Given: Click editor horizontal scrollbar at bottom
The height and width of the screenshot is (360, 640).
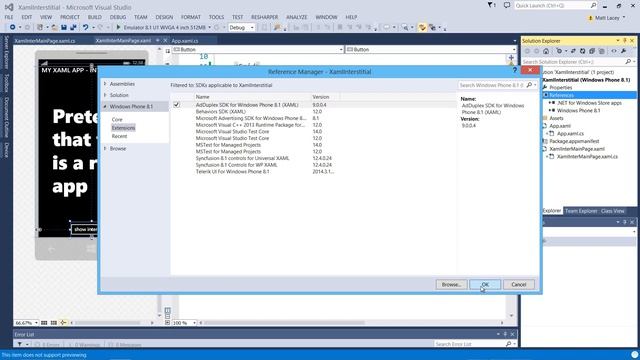Looking at the screenshot, I should [351, 322].
